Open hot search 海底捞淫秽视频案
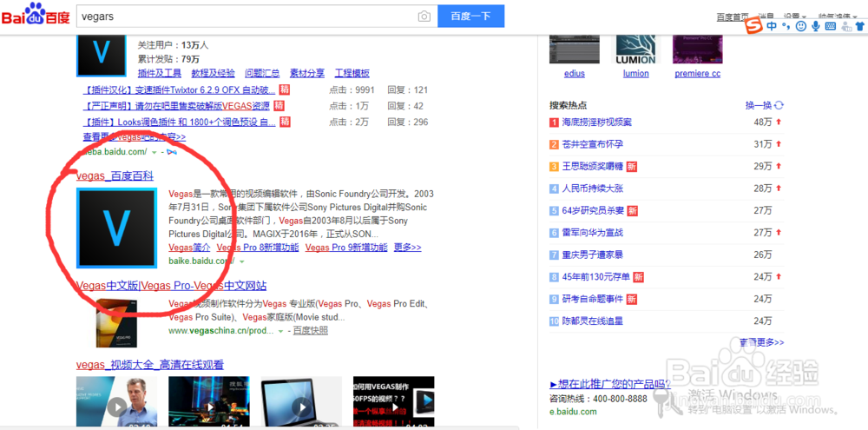 (597, 122)
